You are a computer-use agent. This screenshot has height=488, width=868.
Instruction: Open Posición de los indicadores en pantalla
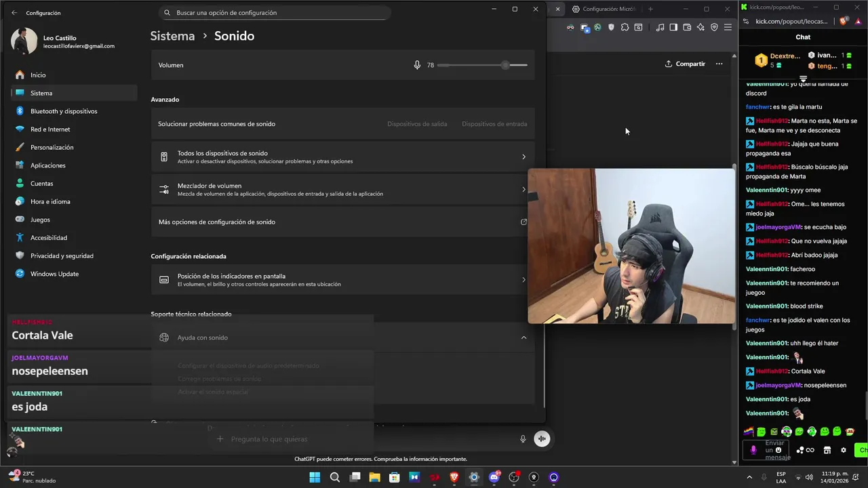(x=342, y=280)
